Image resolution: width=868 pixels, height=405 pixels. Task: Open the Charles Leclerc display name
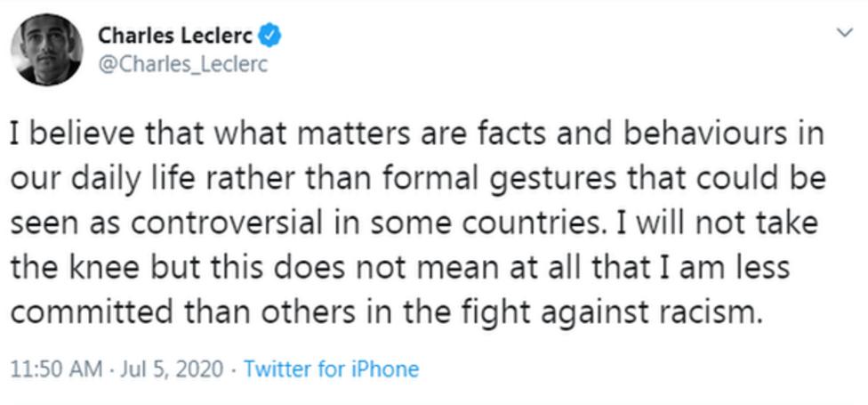(x=176, y=36)
